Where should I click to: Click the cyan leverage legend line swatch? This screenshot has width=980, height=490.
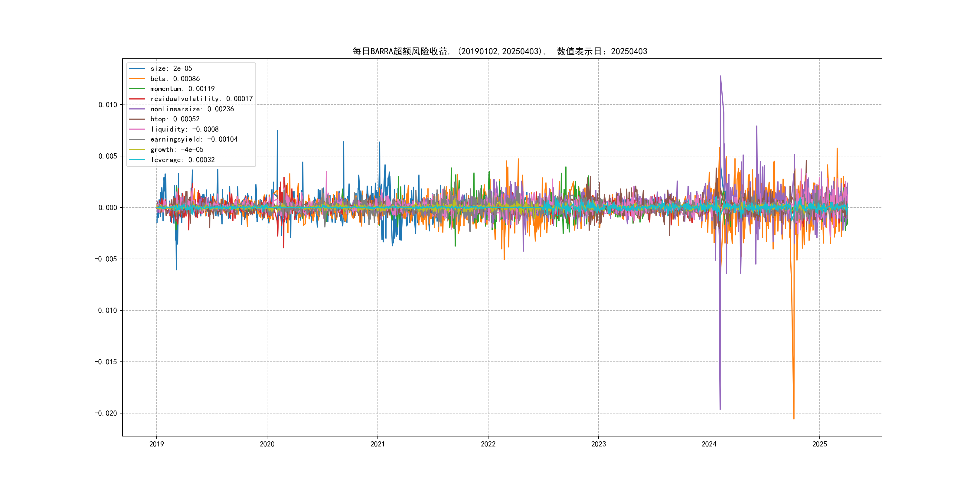tap(137, 160)
